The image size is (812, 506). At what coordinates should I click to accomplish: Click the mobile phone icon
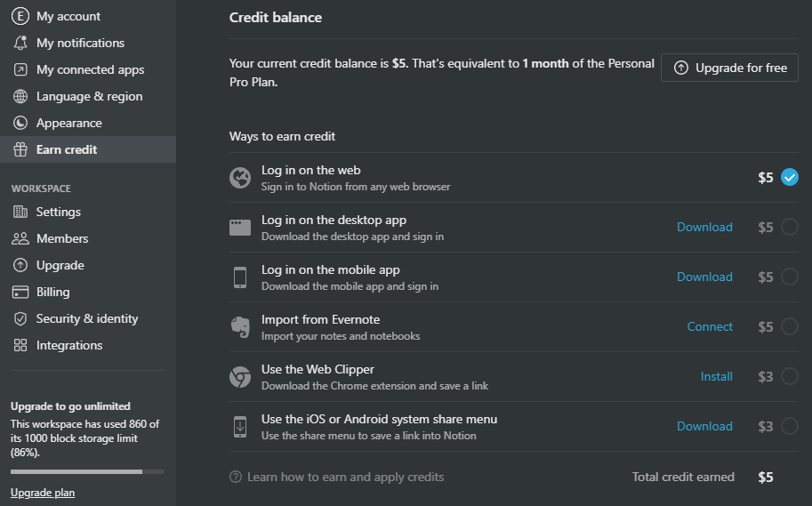(240, 277)
